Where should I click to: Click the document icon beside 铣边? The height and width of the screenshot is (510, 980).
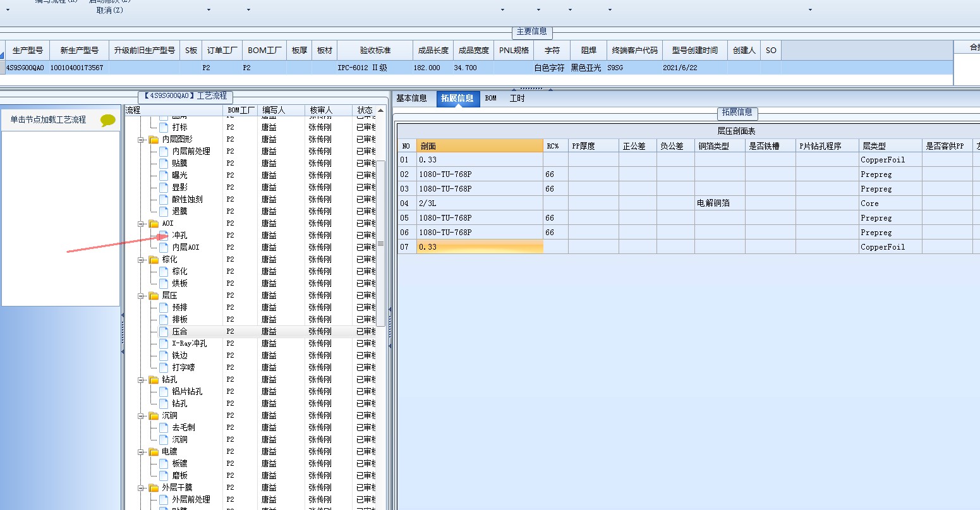pos(164,355)
